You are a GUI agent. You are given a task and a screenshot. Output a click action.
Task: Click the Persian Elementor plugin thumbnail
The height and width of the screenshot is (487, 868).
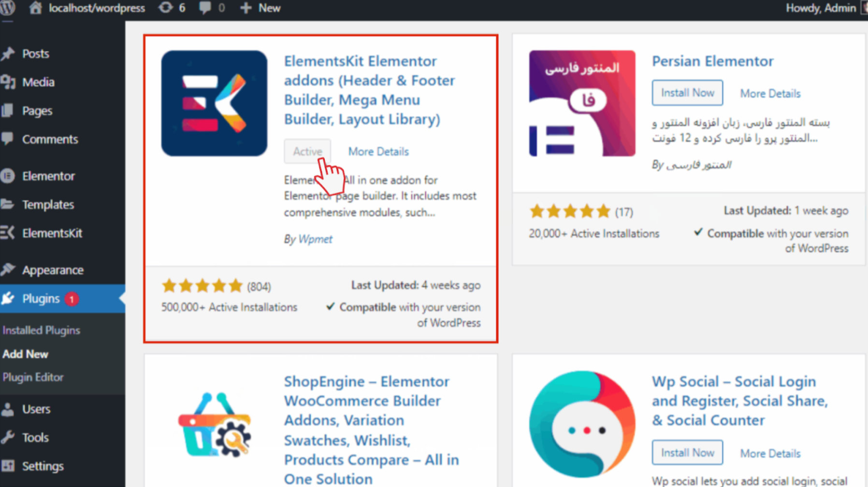[x=582, y=103]
